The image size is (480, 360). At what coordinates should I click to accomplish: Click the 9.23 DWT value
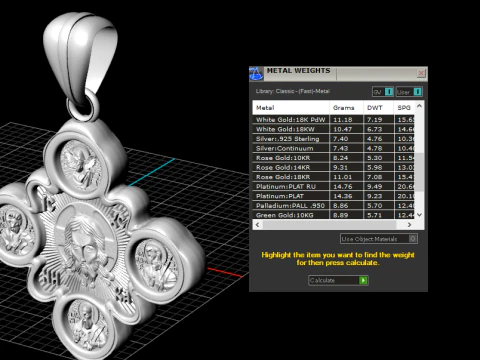(x=375, y=196)
